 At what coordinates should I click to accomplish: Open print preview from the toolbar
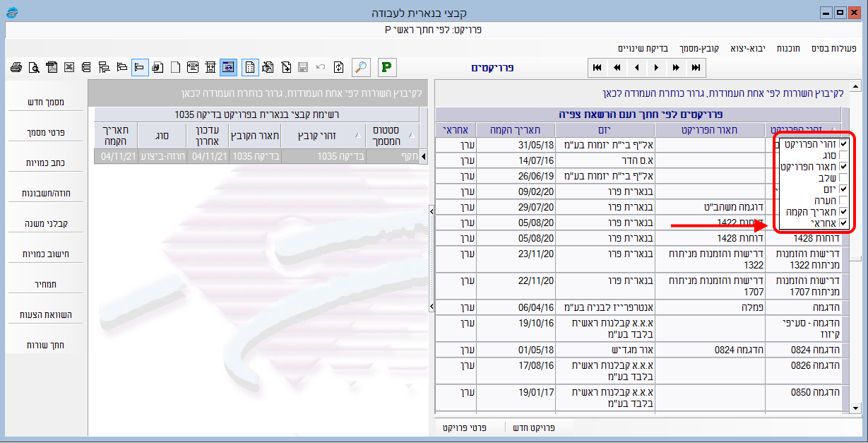[x=34, y=67]
